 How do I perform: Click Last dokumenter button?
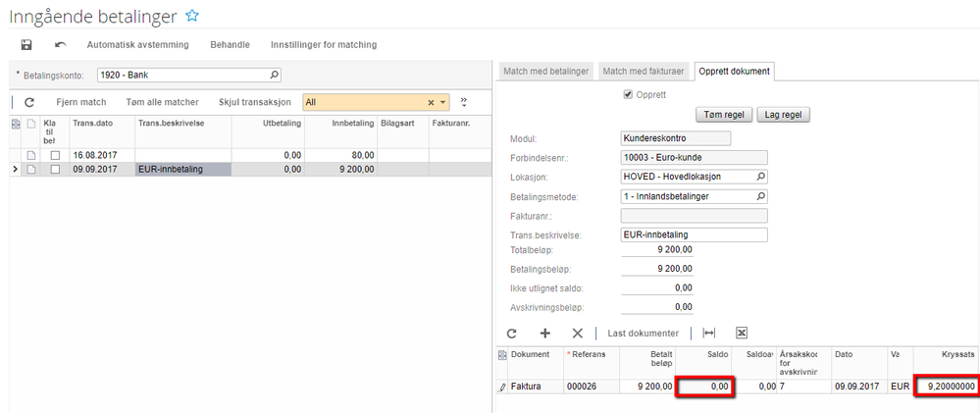644,333
